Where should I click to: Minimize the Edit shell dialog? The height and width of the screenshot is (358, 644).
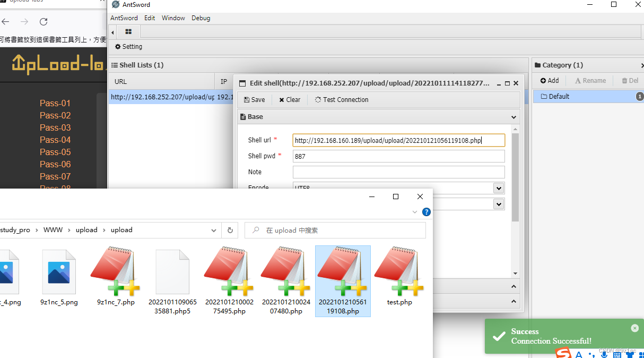[500, 84]
